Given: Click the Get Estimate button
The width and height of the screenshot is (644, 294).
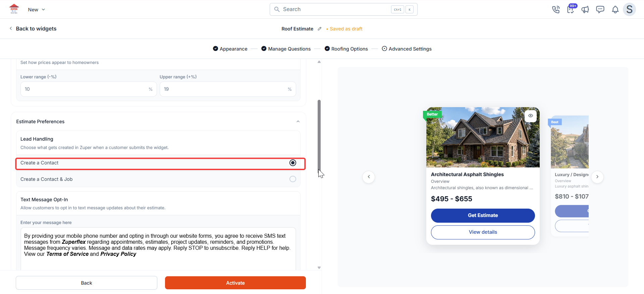Looking at the screenshot, I should point(483,216).
